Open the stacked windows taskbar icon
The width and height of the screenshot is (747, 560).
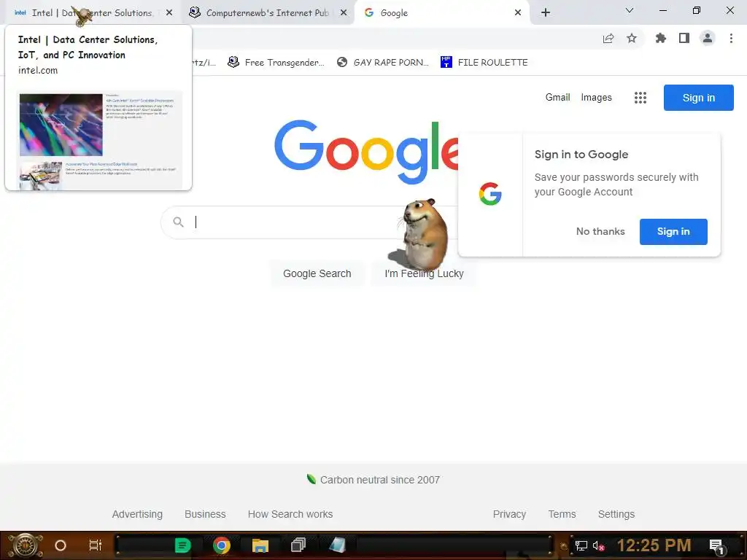pyautogui.click(x=298, y=545)
